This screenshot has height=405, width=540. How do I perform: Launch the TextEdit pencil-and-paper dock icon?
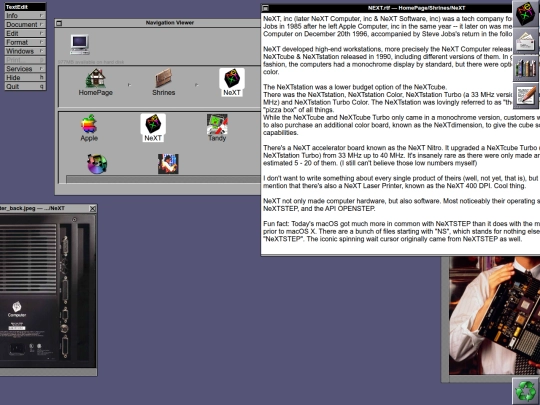tap(525, 95)
